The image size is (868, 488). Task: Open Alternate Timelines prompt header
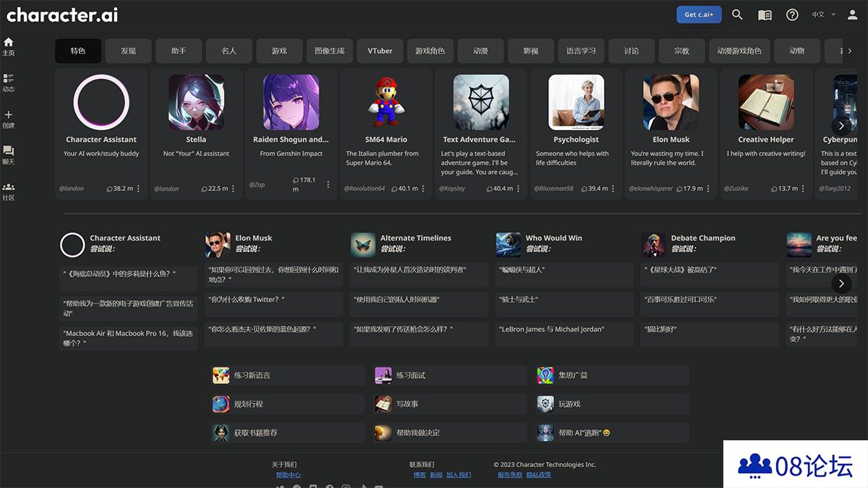(x=401, y=243)
